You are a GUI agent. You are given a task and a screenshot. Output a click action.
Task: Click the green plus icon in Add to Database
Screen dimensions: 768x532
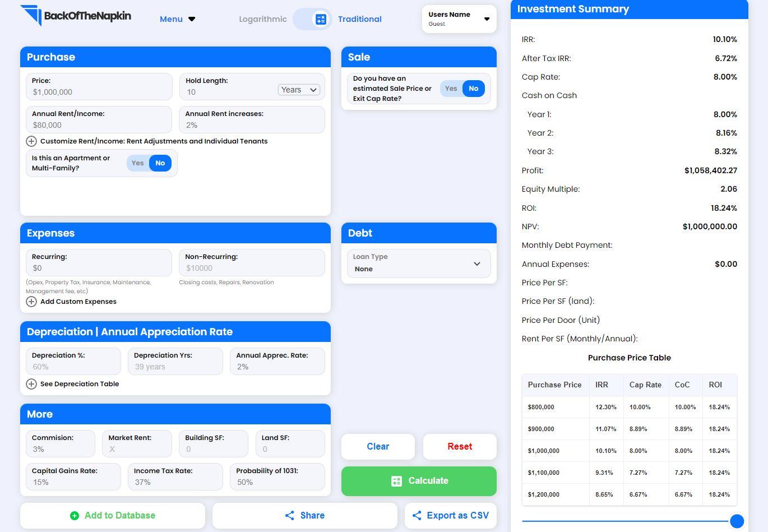click(75, 516)
